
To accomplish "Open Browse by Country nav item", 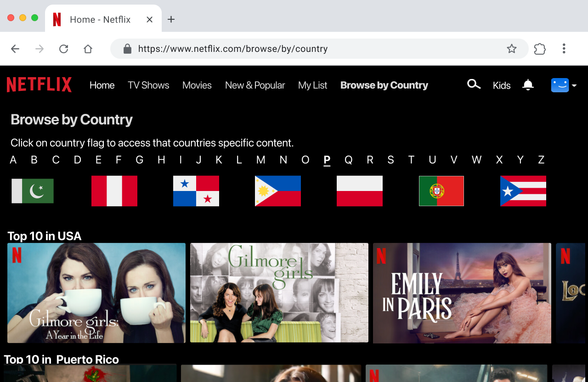I will (384, 85).
